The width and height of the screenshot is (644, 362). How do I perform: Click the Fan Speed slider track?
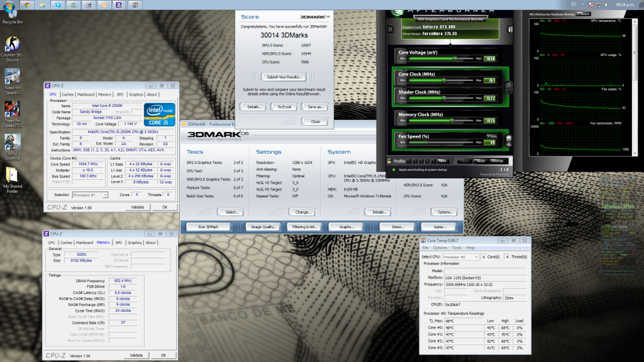pyautogui.click(x=441, y=143)
